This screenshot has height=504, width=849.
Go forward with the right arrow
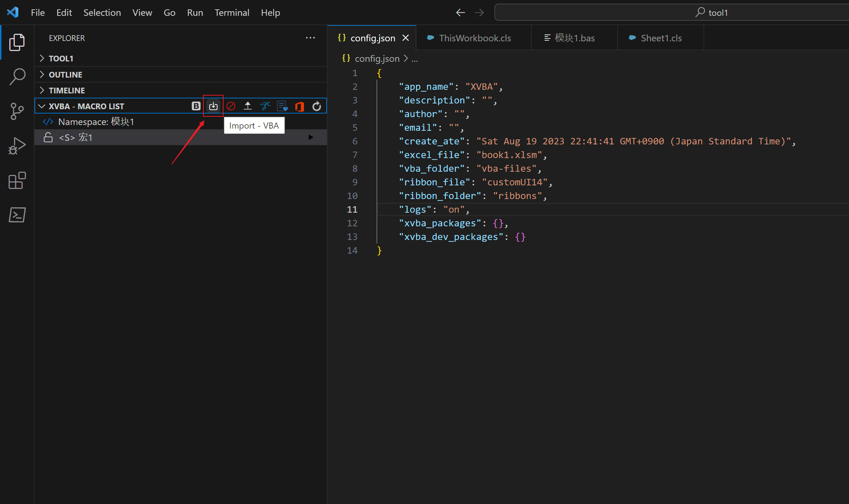[479, 13]
